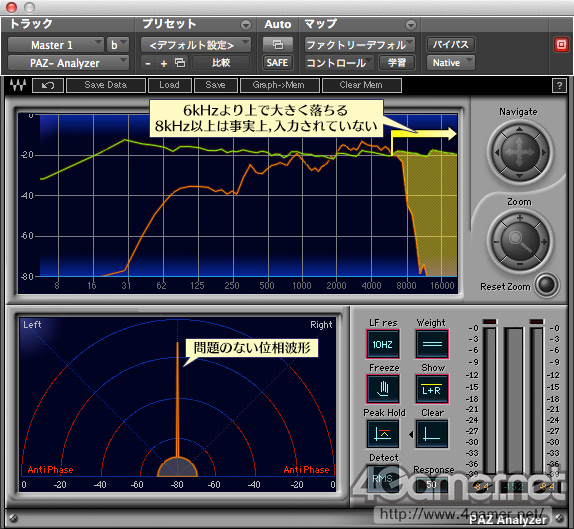Click the Save button

(215, 85)
